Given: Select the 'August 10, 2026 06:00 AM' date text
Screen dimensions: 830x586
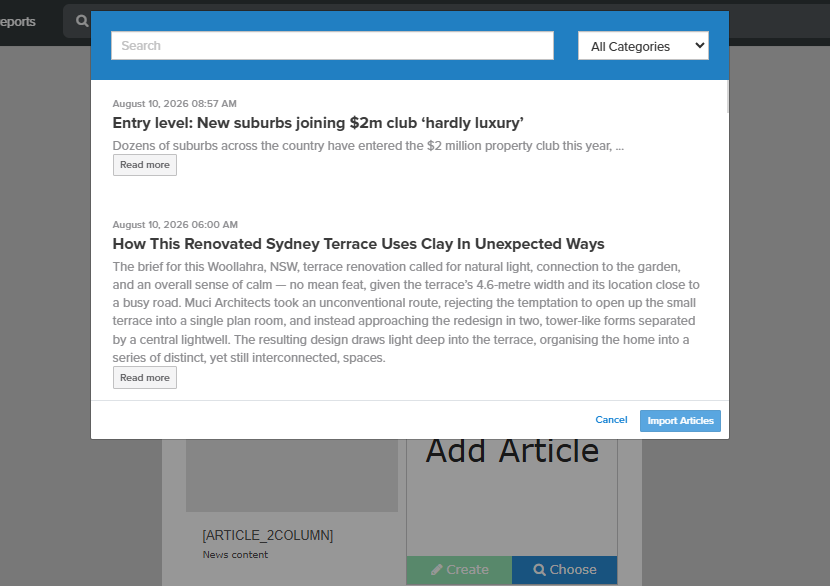Looking at the screenshot, I should pyautogui.click(x=175, y=225).
